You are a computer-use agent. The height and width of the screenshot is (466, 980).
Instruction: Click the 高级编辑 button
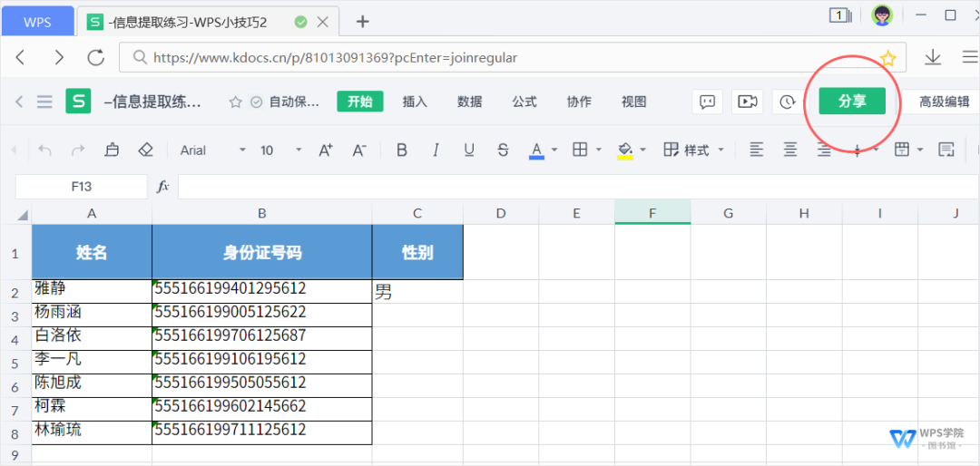tap(943, 102)
